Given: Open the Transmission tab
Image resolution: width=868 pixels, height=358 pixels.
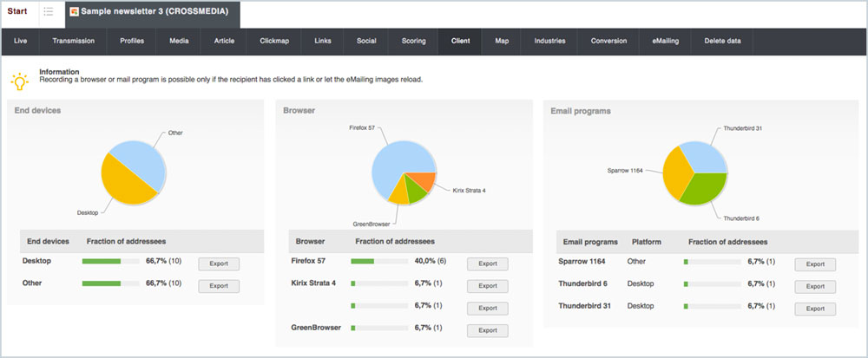Looking at the screenshot, I should coord(73,41).
